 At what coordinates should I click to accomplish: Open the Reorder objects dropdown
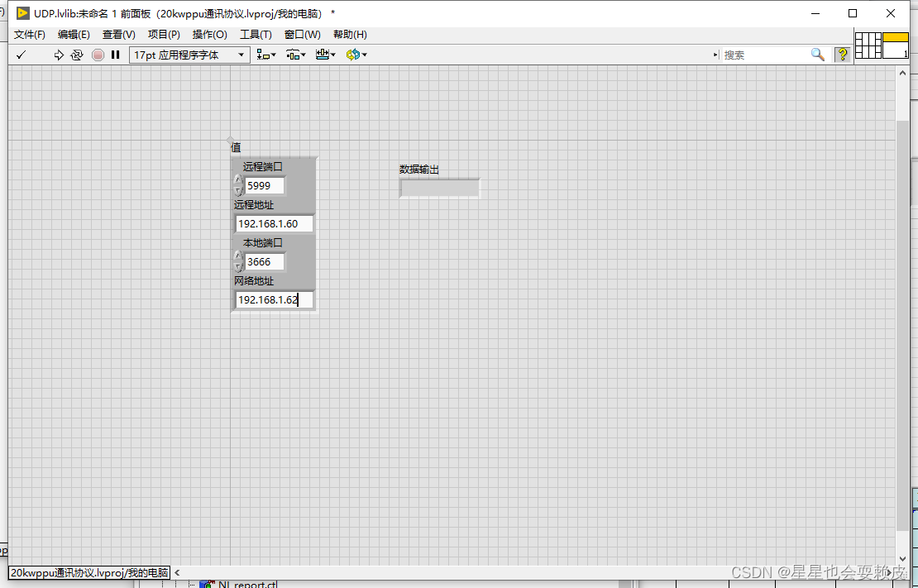tap(356, 55)
